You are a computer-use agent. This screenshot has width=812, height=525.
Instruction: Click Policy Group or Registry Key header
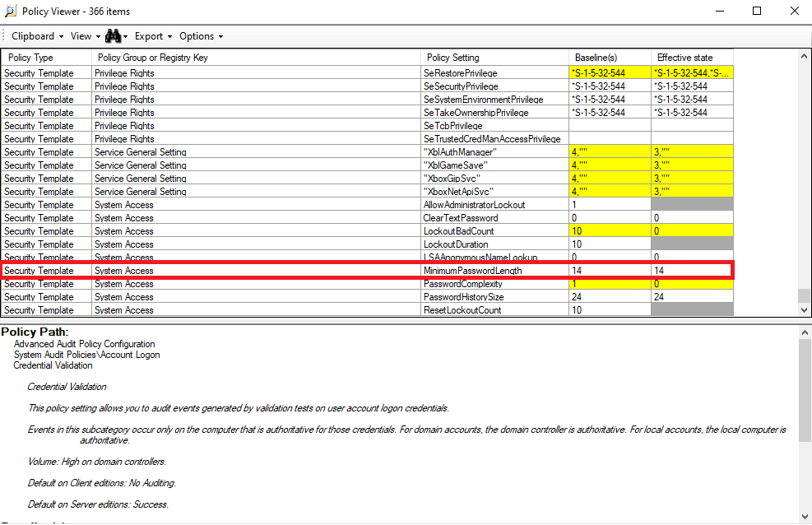tap(256, 58)
